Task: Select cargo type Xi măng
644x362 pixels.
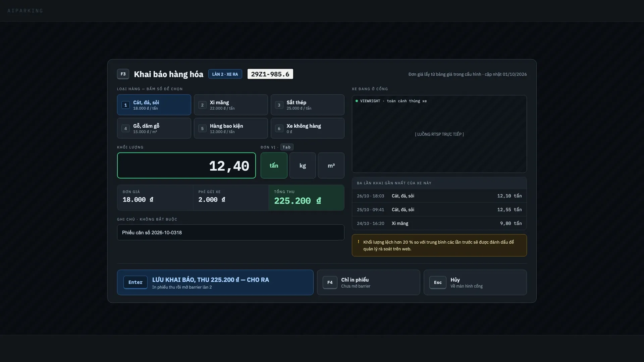Action: [x=231, y=105]
